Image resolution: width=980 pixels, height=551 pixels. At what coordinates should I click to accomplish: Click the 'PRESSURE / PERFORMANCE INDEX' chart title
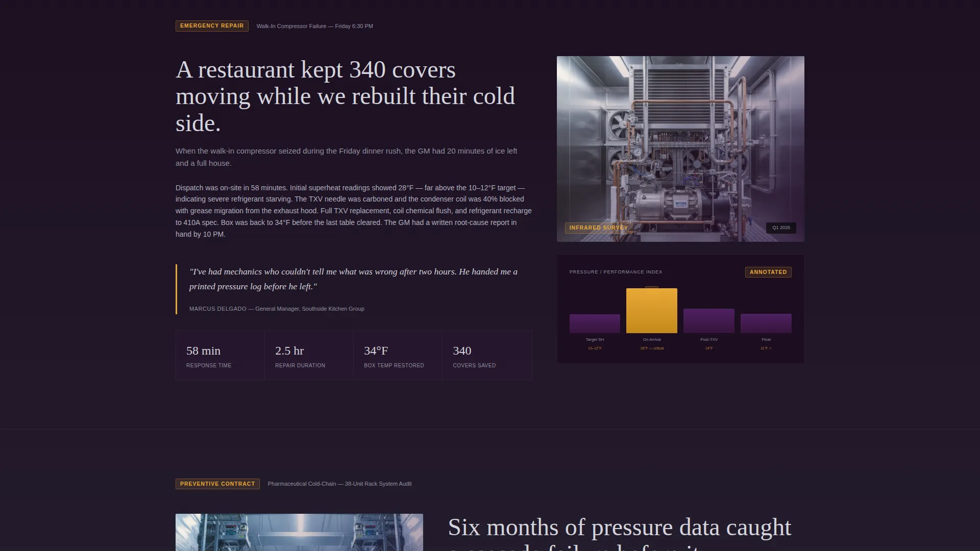pyautogui.click(x=616, y=272)
